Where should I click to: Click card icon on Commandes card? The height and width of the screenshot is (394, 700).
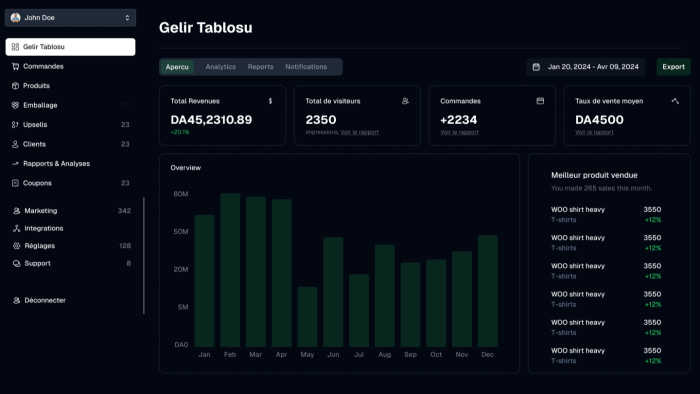[x=540, y=101]
